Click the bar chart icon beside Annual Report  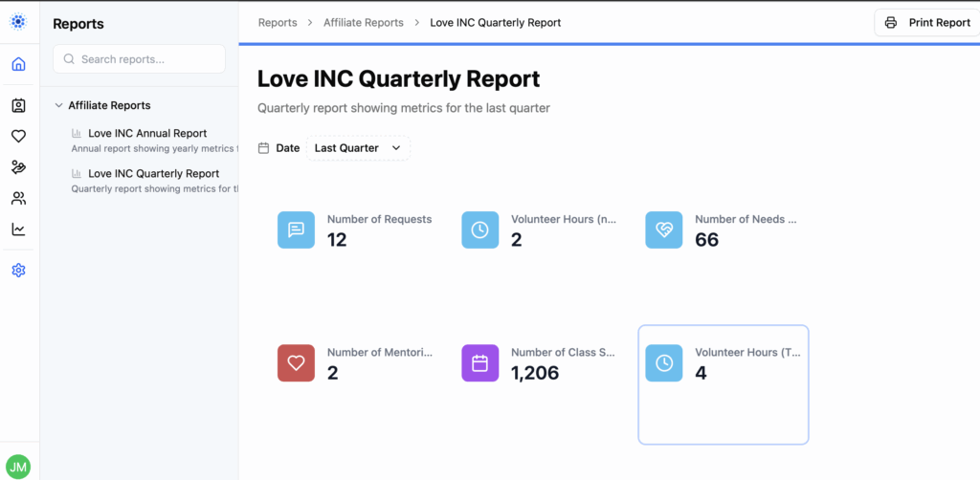coord(77,133)
